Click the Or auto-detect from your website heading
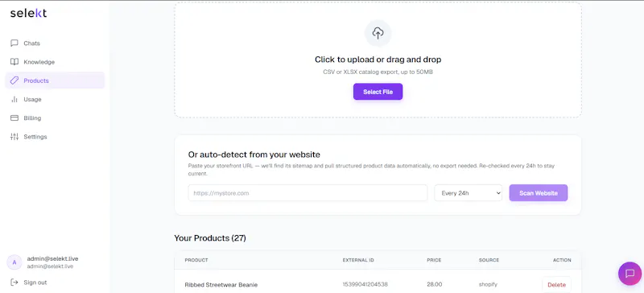This screenshot has width=644, height=293. coord(254,155)
